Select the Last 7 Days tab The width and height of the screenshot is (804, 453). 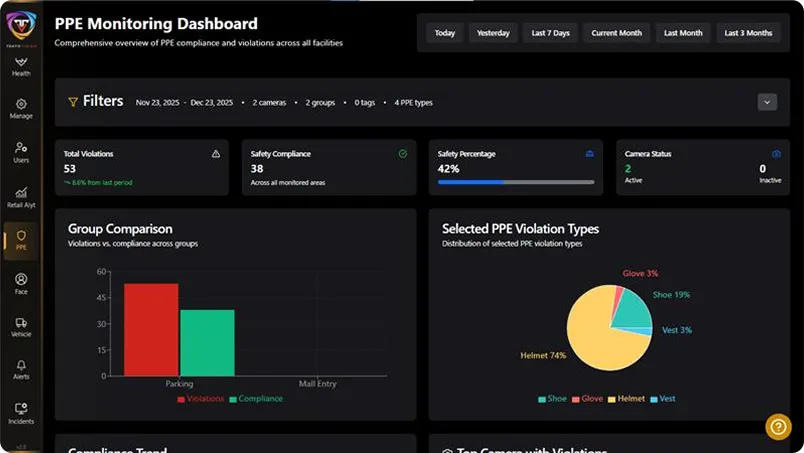coord(550,33)
